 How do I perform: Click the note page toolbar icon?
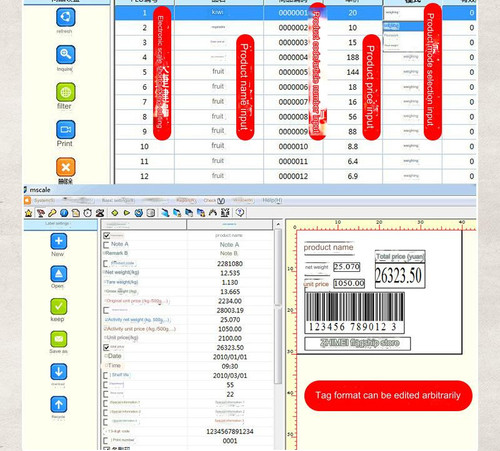coord(76,213)
